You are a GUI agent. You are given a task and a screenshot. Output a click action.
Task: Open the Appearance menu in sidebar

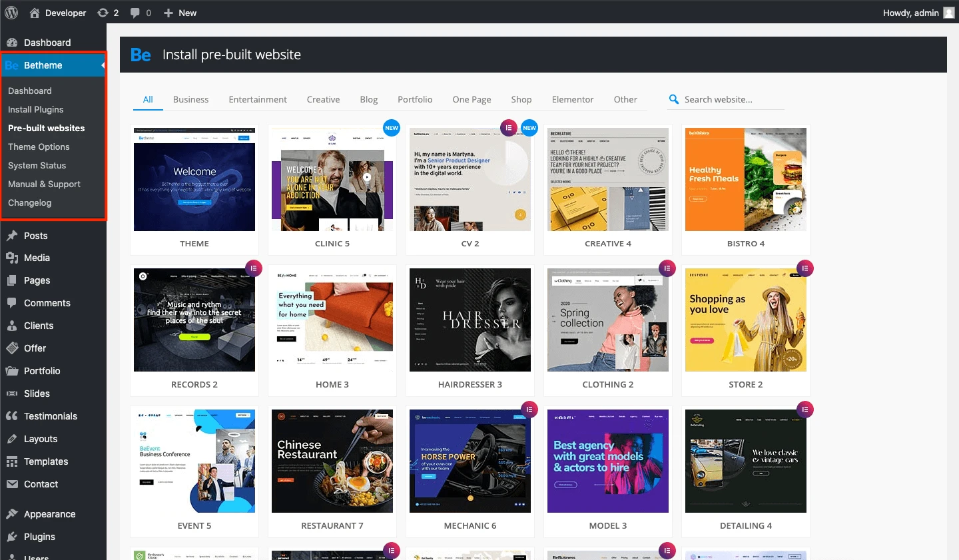click(49, 514)
